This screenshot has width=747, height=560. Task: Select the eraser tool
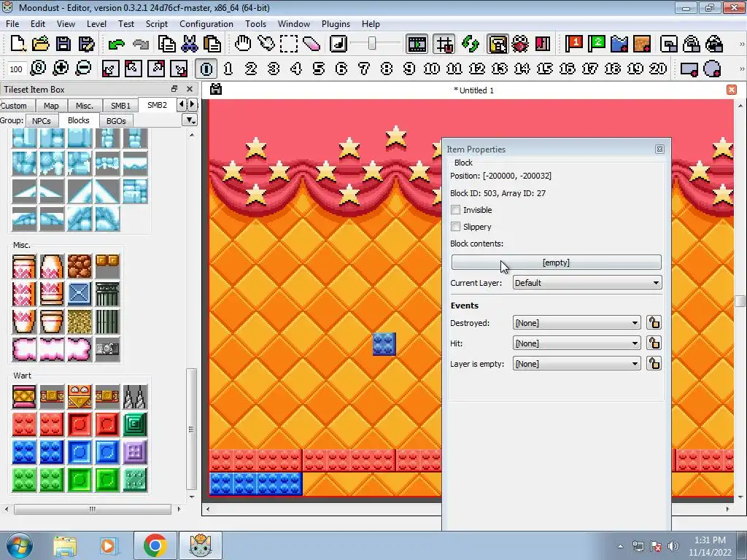tap(311, 44)
